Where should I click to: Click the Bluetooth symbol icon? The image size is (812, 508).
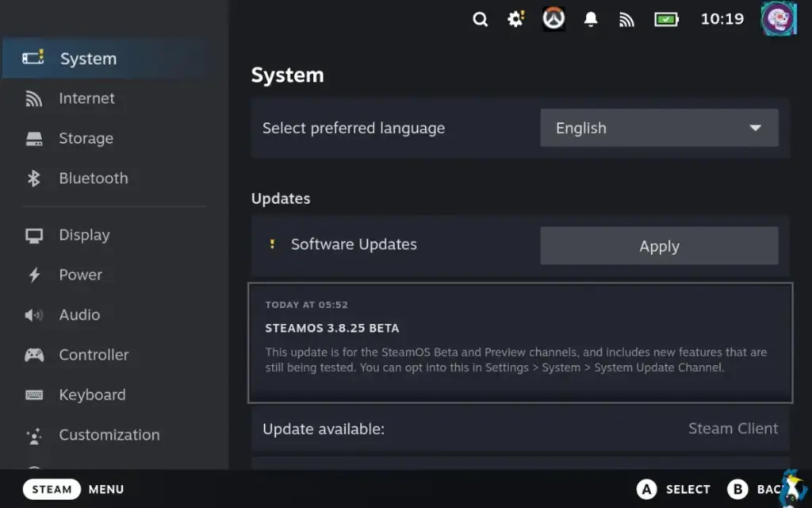(x=33, y=179)
